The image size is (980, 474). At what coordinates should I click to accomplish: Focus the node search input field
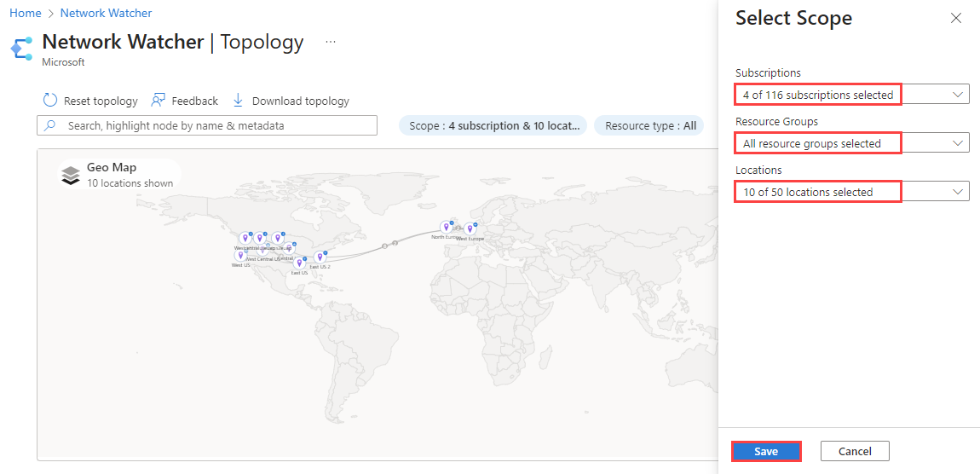coord(207,125)
